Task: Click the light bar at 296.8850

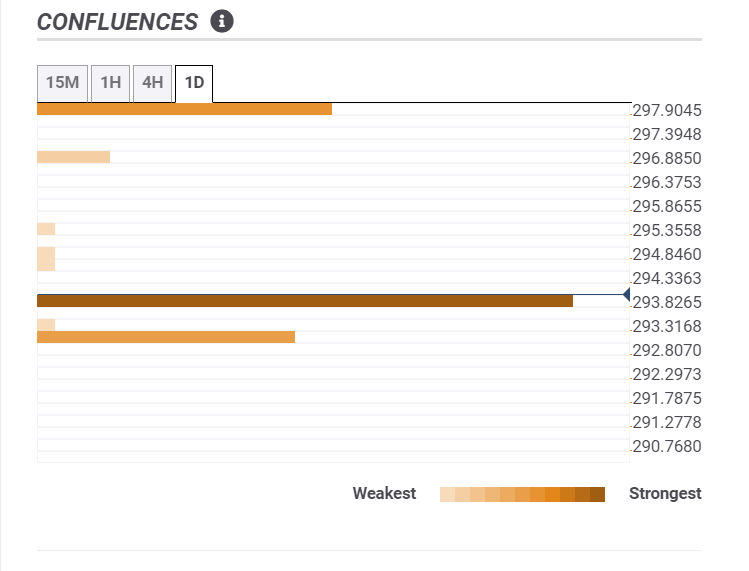Action: [73, 156]
